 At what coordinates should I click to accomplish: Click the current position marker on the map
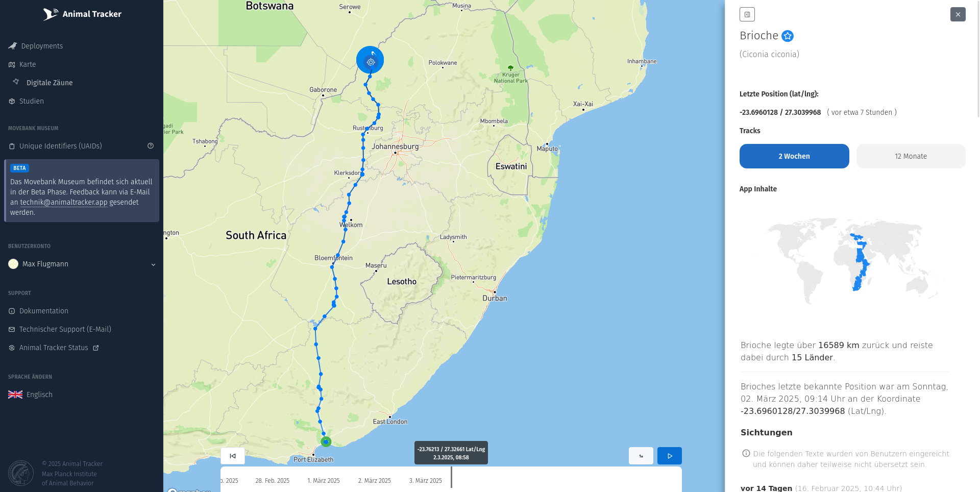pyautogui.click(x=370, y=60)
